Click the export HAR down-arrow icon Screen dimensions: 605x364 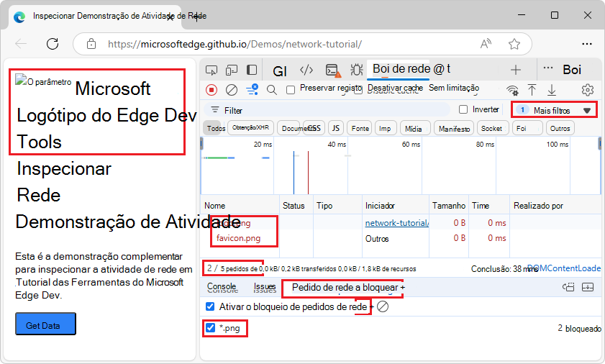[552, 90]
